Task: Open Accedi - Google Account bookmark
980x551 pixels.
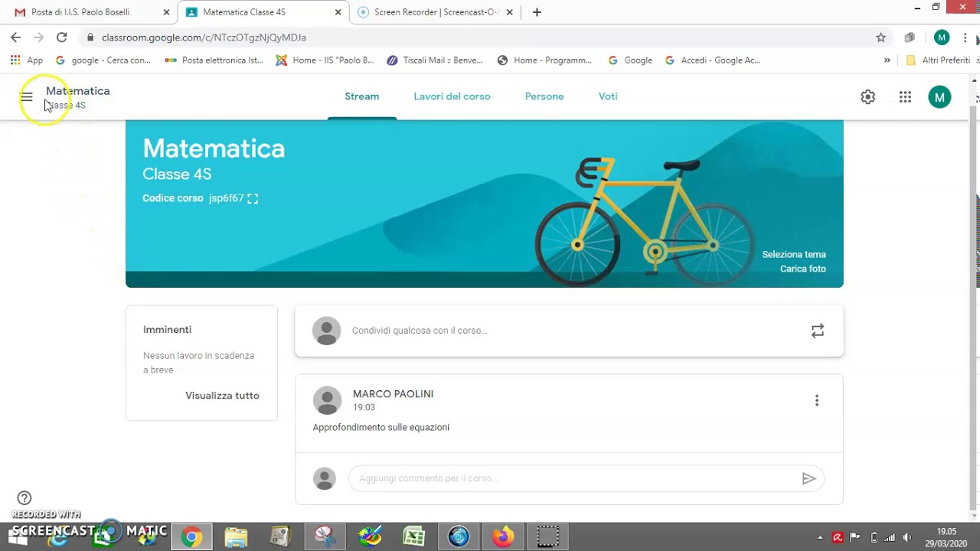Action: click(713, 60)
